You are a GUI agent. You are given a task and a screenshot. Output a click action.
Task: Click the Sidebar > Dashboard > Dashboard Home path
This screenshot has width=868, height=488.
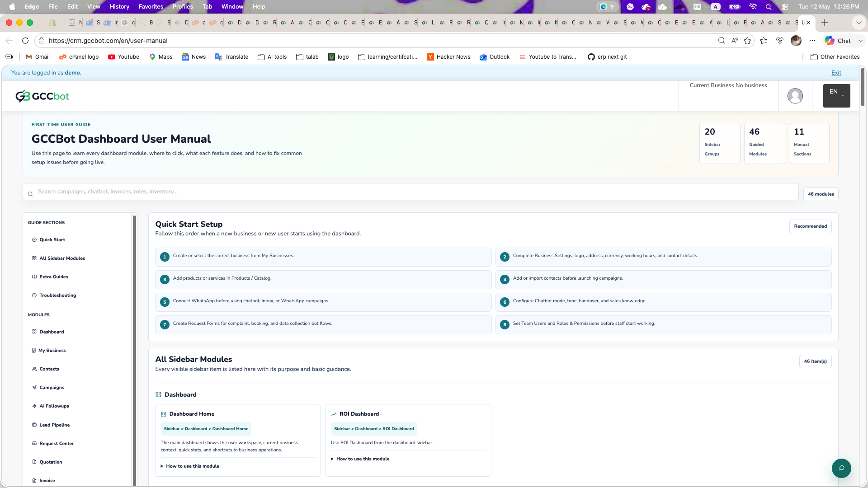pos(206,429)
